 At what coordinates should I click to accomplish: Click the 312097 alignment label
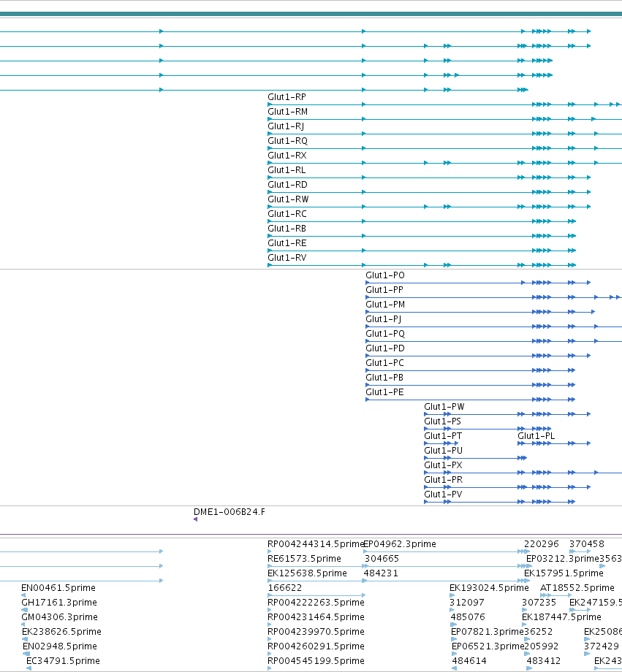coord(467,602)
